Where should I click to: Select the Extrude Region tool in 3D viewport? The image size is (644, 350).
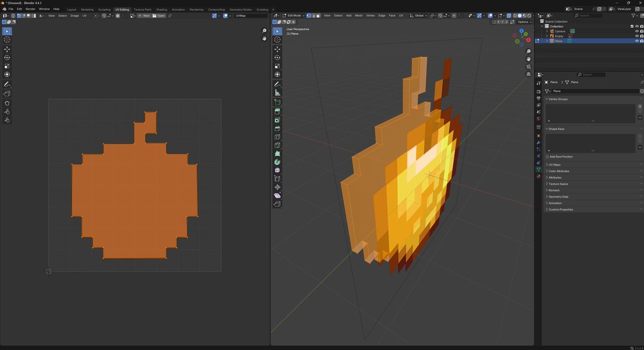point(277,111)
